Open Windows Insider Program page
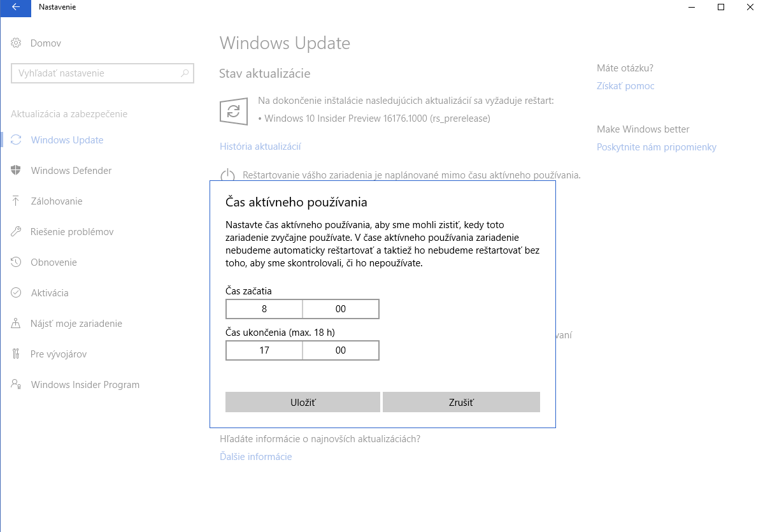This screenshot has height=532, width=763. (x=85, y=385)
